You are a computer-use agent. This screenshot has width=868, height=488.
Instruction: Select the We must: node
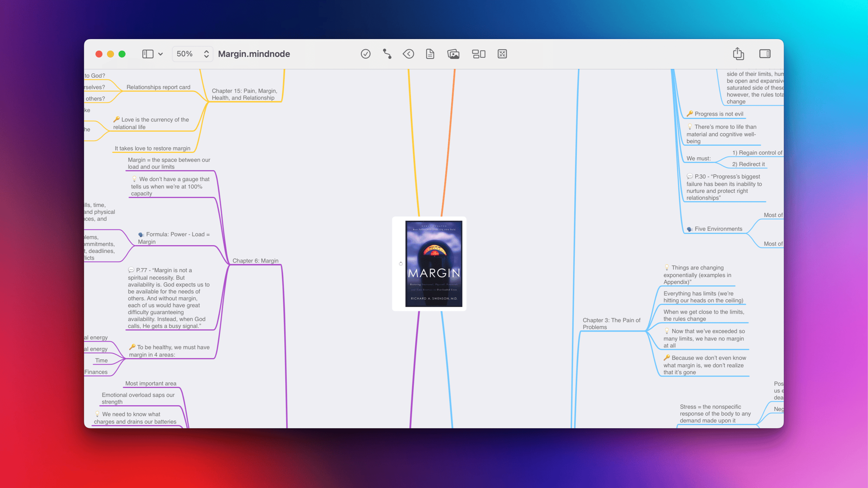point(698,158)
